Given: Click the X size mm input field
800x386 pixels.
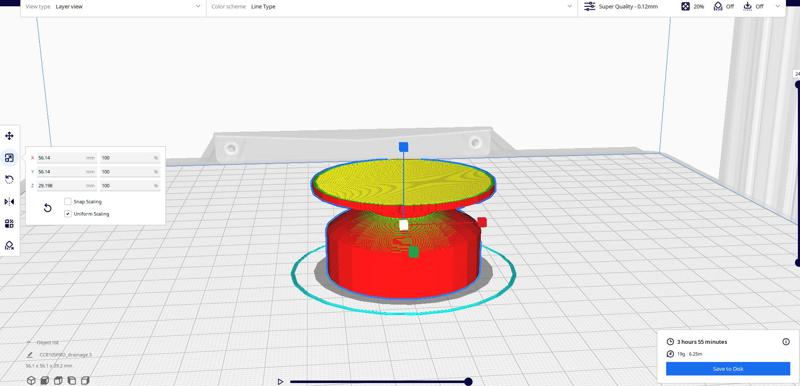Looking at the screenshot, I should 66,158.
